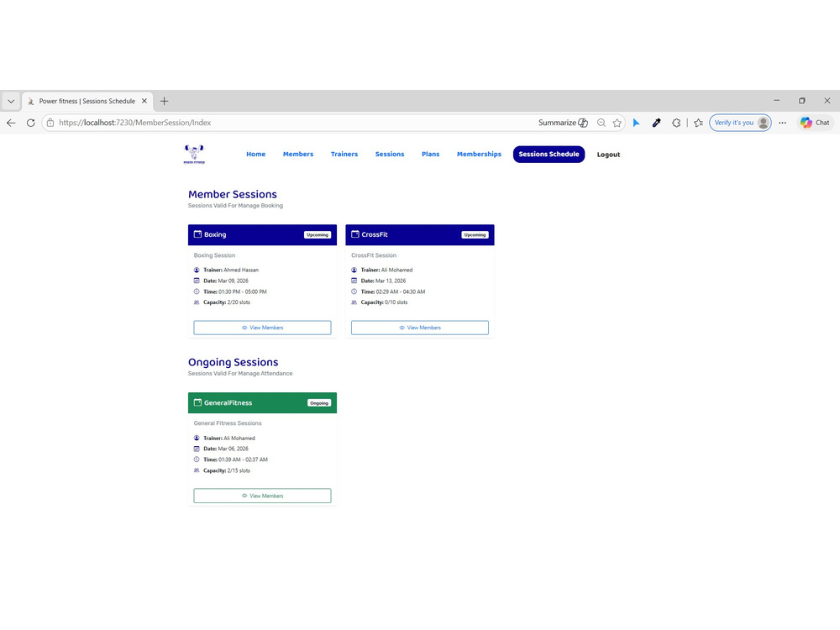The height and width of the screenshot is (630, 840).
Task: Click the Upcoming badge on CrossFit card
Action: point(475,235)
